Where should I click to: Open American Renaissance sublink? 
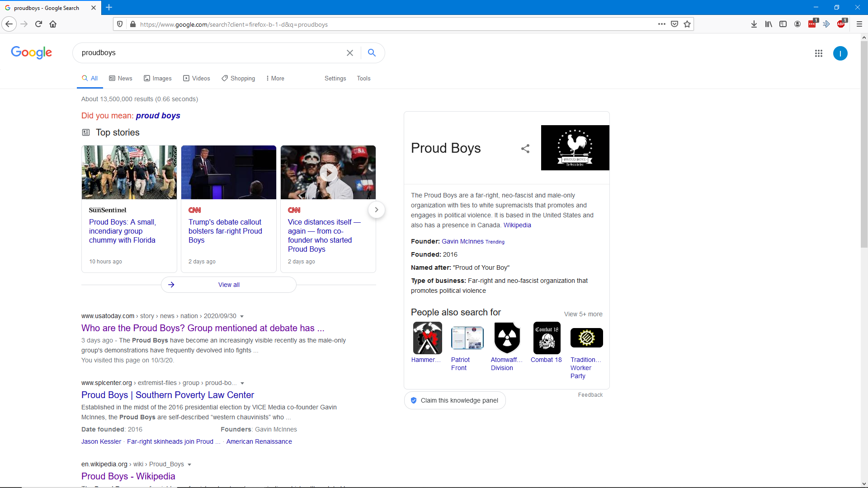259,441
